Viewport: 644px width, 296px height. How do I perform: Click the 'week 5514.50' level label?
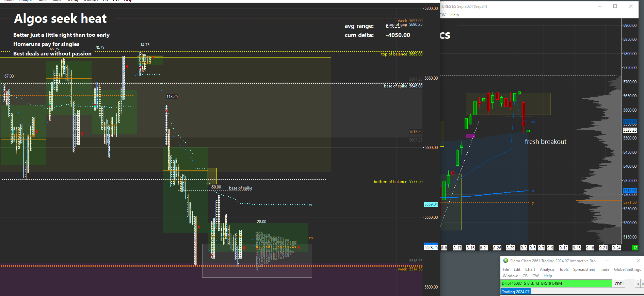pos(410,269)
